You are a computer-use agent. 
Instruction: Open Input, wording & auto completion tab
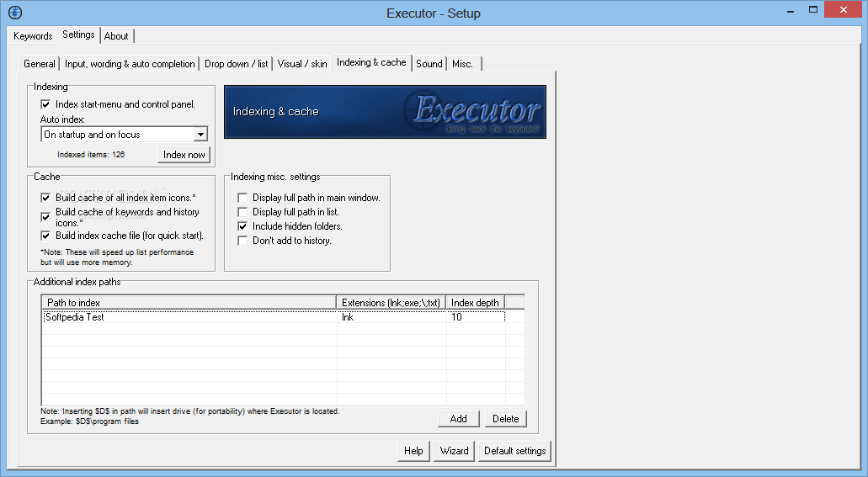[130, 64]
